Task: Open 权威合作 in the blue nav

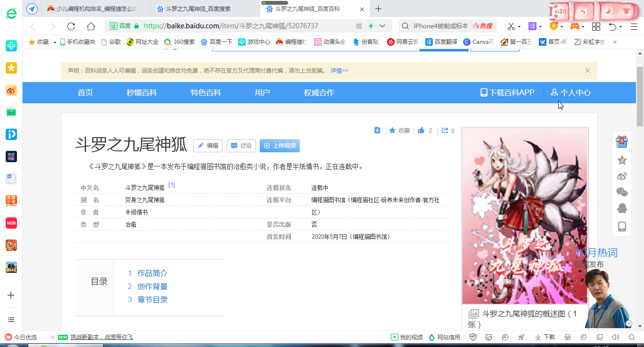Action: 319,93
